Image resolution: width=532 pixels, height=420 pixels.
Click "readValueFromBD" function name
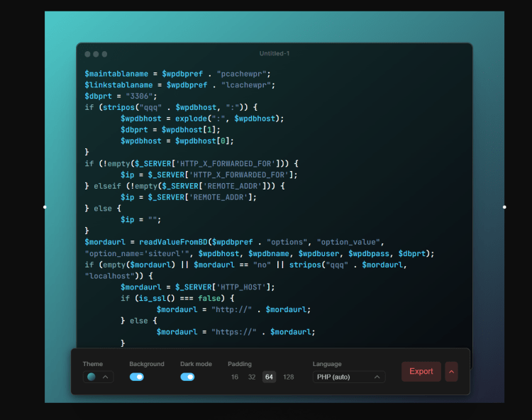[x=173, y=242]
